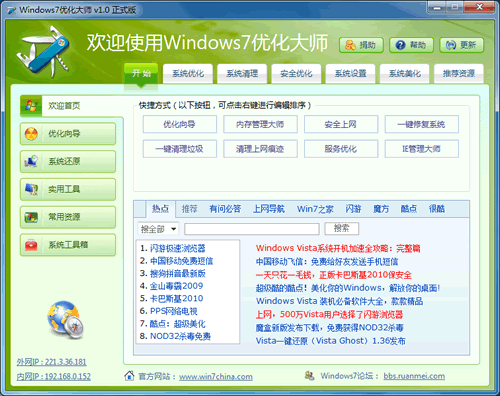Switch to the 推荐 news tab

[189, 209]
